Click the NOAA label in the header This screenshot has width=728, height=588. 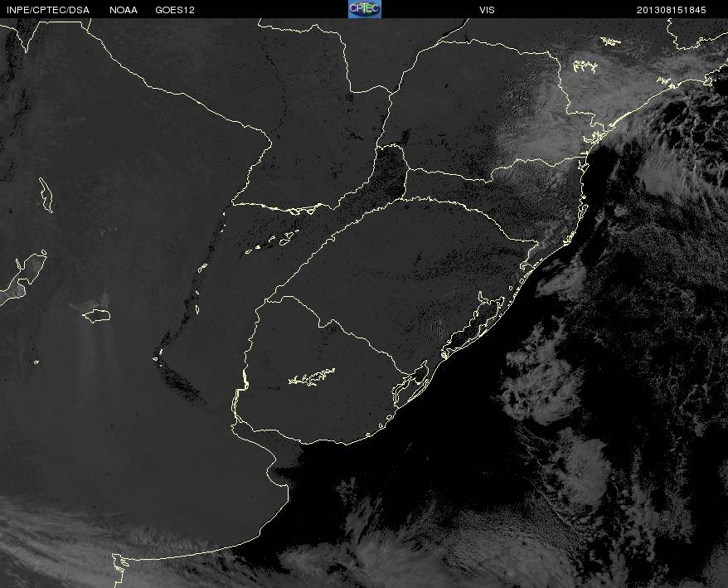[124, 10]
